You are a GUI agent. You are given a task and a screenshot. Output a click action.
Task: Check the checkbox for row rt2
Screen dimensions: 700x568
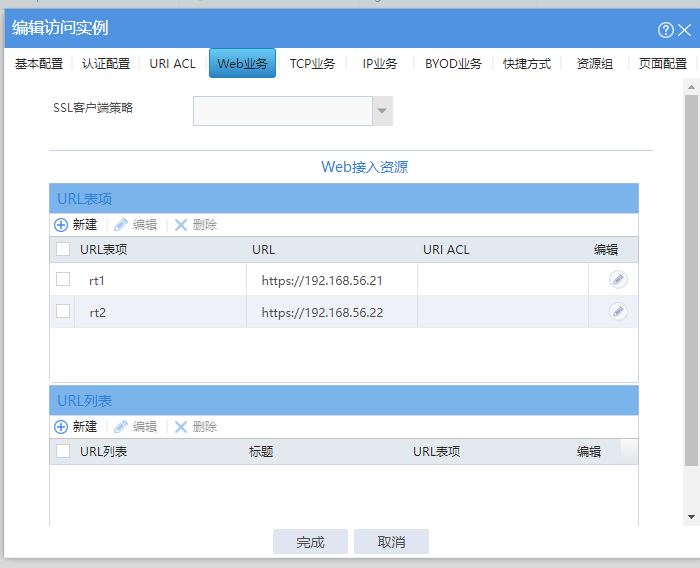pos(63,311)
